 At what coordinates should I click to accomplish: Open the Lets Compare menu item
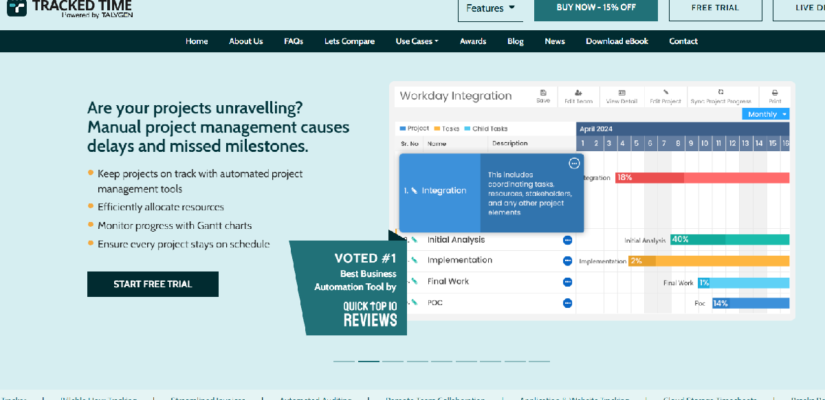pyautogui.click(x=349, y=41)
